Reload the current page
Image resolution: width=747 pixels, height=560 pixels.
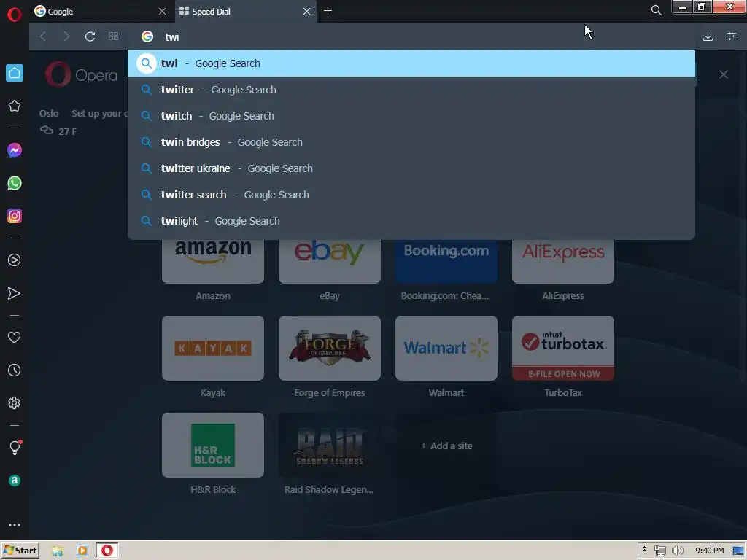[90, 36]
